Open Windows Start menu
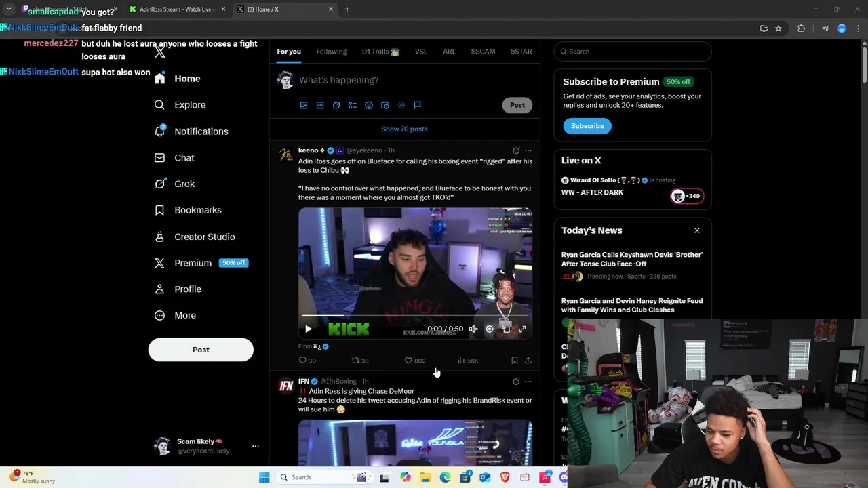The image size is (868, 488). [264, 477]
